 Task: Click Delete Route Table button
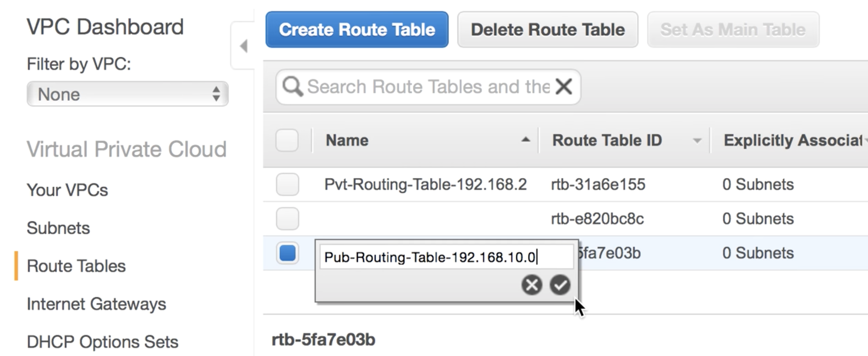(548, 29)
